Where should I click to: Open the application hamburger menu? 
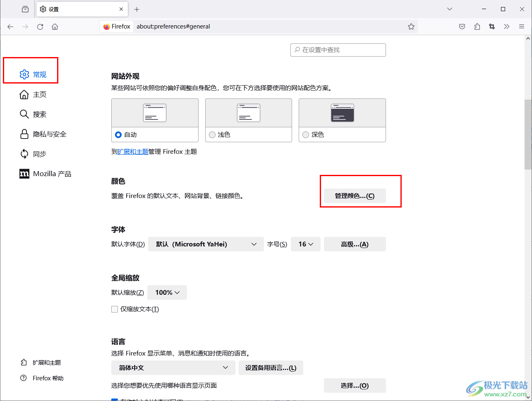(x=522, y=26)
